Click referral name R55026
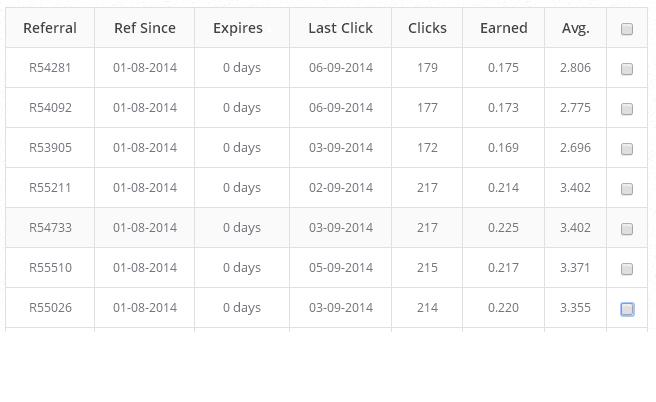Viewport: 656px width, 402px height. pos(50,308)
